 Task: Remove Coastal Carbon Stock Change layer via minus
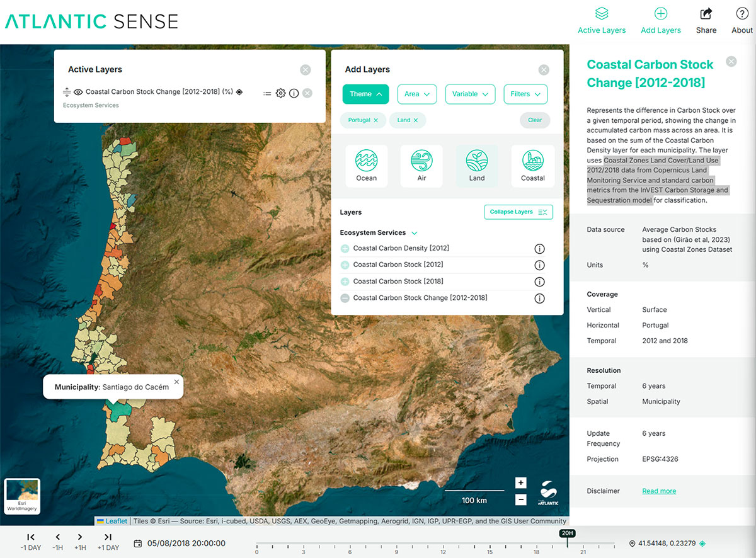(345, 299)
